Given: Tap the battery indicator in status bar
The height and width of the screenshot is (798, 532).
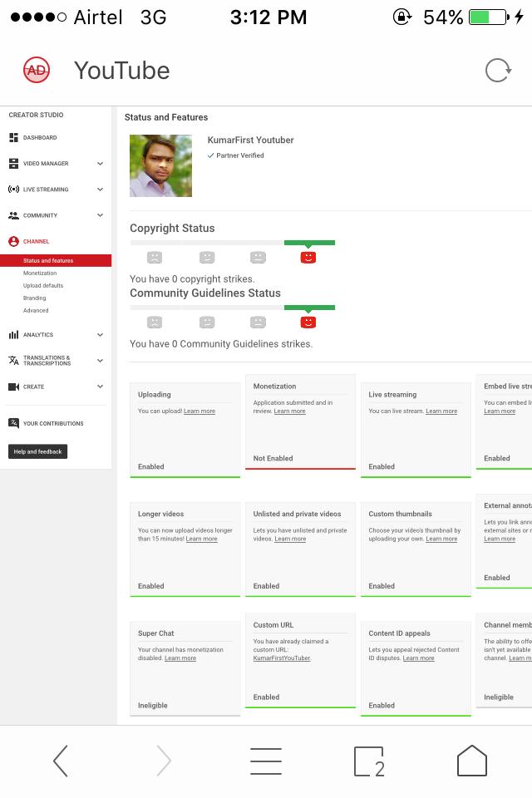Looking at the screenshot, I should pos(489,17).
